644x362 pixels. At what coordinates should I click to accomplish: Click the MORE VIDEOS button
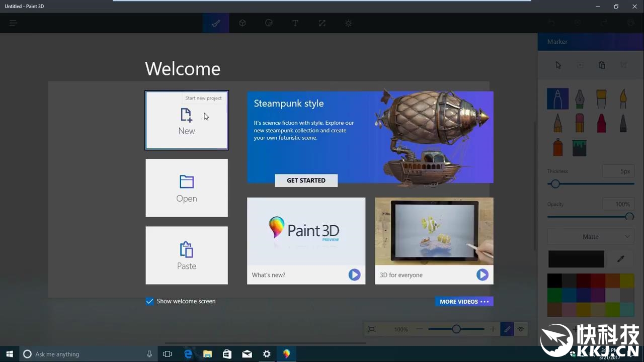[464, 302]
